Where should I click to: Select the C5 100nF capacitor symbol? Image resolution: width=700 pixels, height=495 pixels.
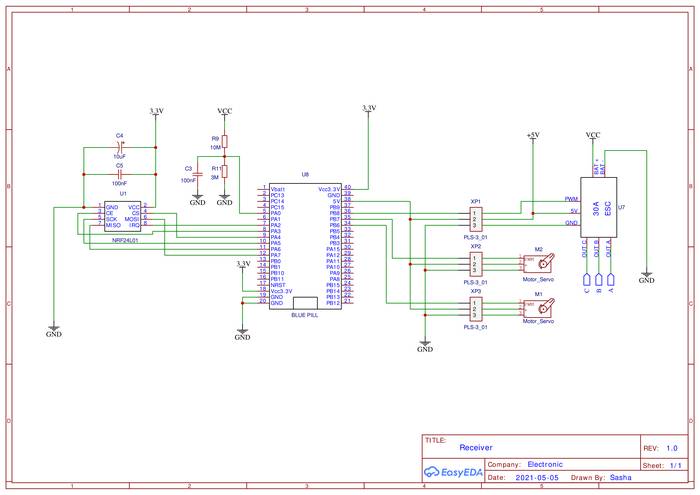pos(120,172)
